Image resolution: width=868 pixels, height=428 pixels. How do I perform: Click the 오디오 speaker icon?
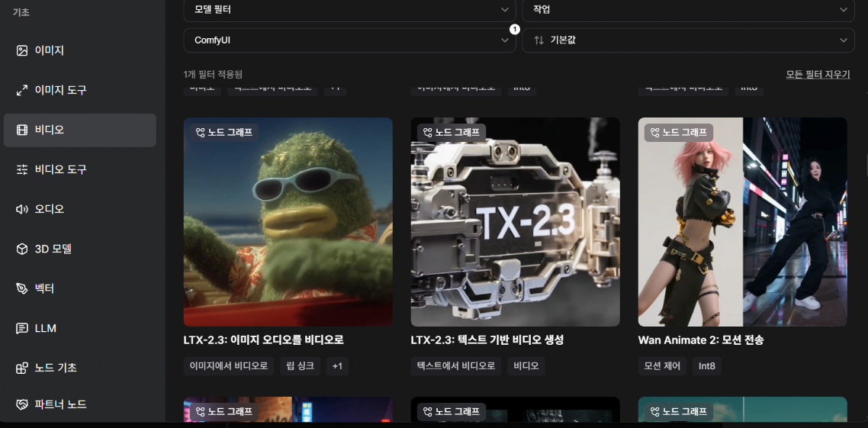pos(22,209)
